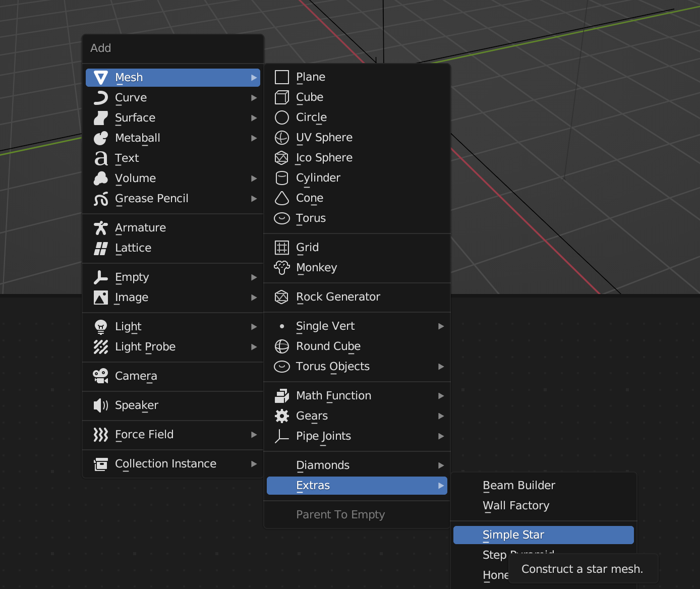Click the Mesh triangle icon
The height and width of the screenshot is (589, 700).
[x=101, y=78]
